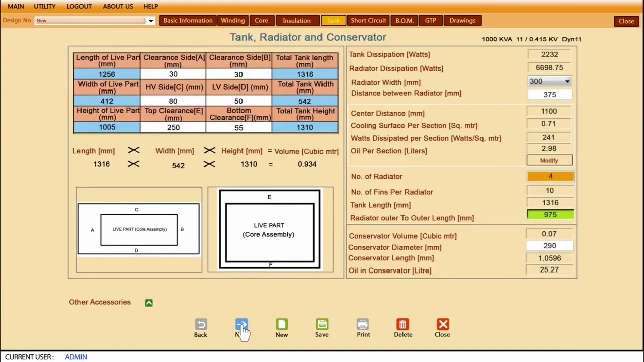Switch to the Short Circuit tab

click(x=368, y=21)
